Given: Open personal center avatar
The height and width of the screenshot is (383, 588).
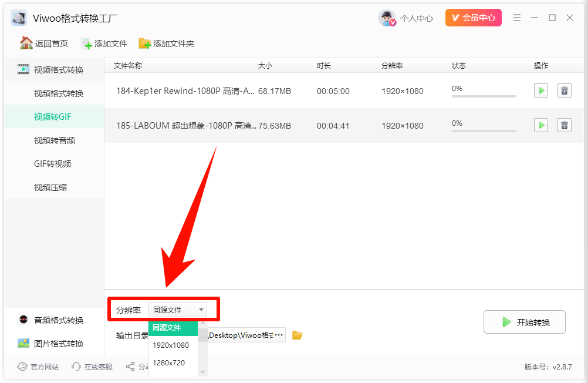Looking at the screenshot, I should (387, 18).
